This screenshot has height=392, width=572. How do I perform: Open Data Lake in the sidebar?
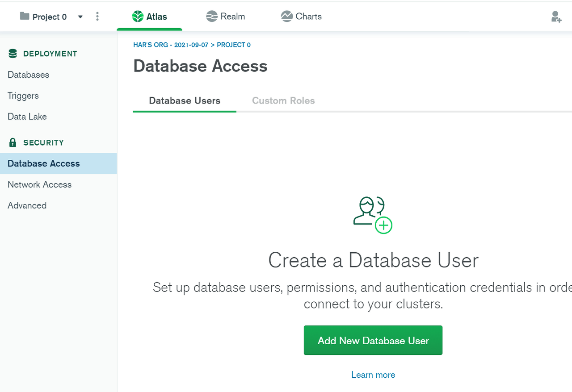pos(27,117)
